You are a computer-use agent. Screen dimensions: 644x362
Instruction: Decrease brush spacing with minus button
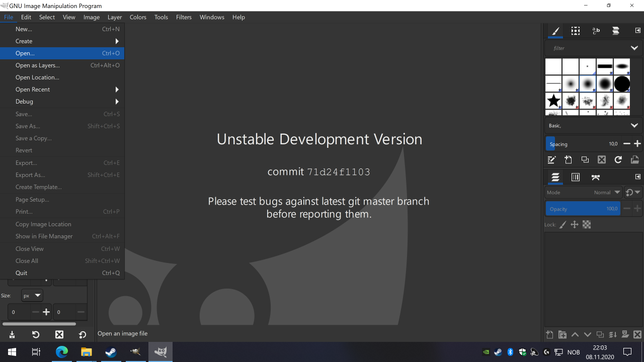coord(627,144)
